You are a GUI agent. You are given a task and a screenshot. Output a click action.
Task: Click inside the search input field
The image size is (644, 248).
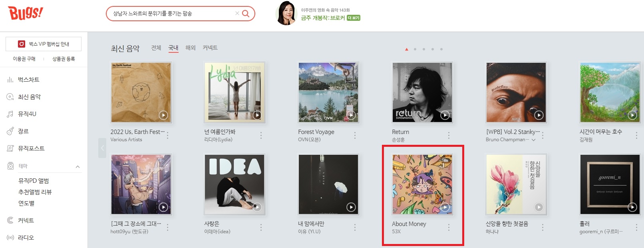[172, 14]
